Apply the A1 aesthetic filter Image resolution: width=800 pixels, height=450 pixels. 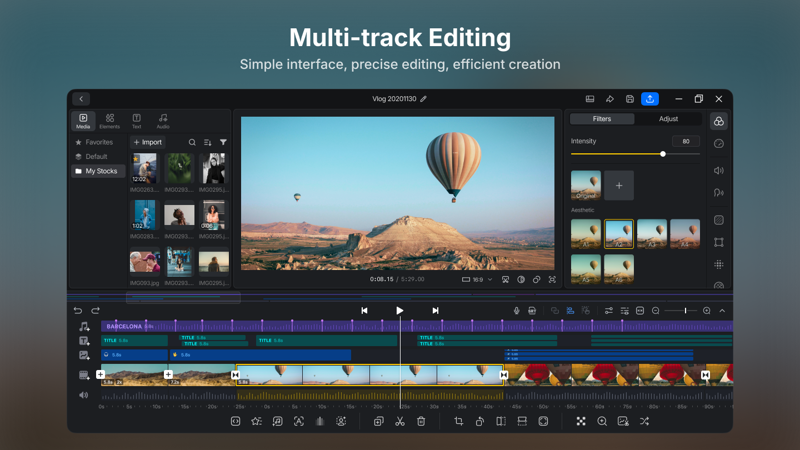[586, 234]
